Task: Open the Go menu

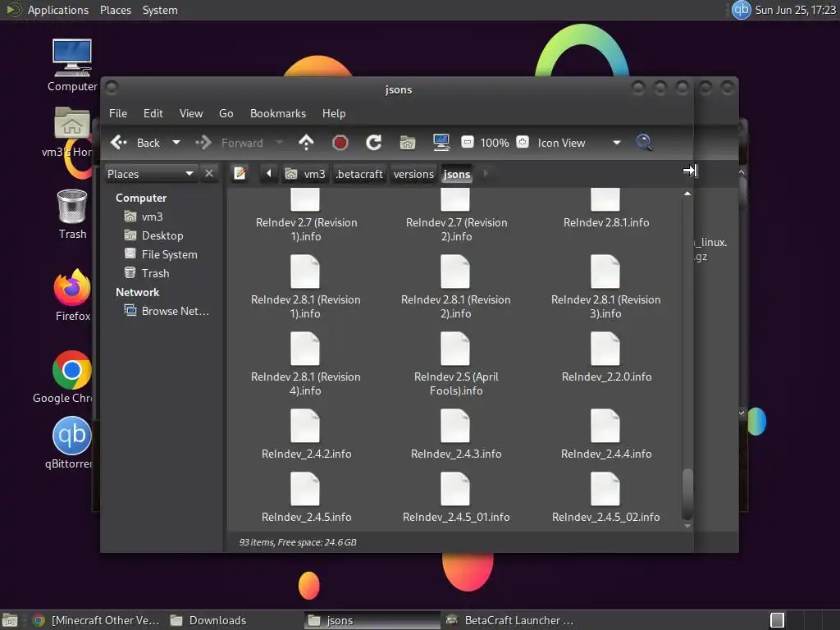Action: click(226, 113)
